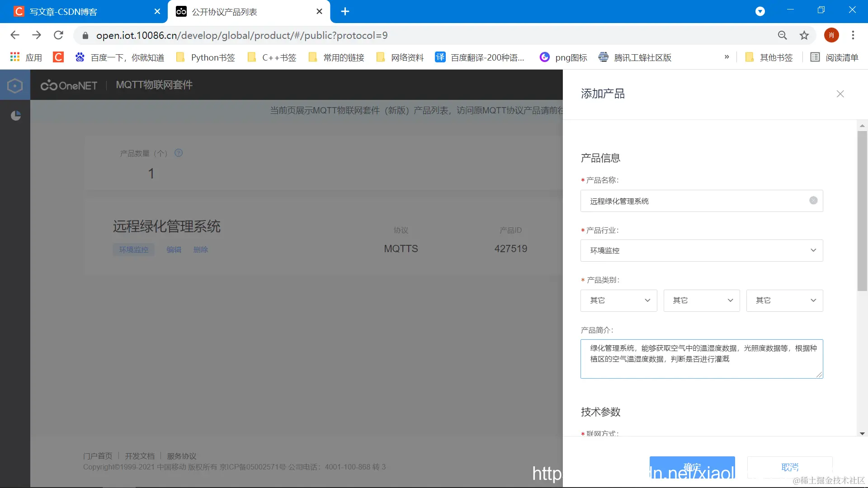Open the Python书签 bookmark folder
Image resolution: width=868 pixels, height=488 pixels.
[x=206, y=57]
